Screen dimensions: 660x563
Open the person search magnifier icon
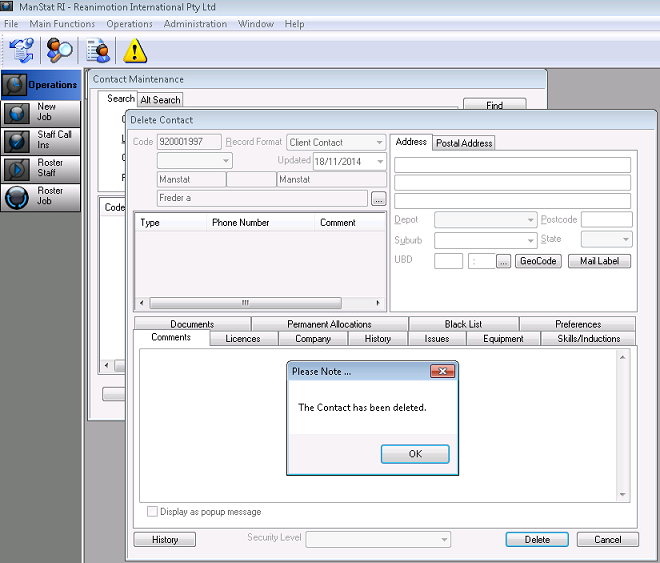click(60, 50)
